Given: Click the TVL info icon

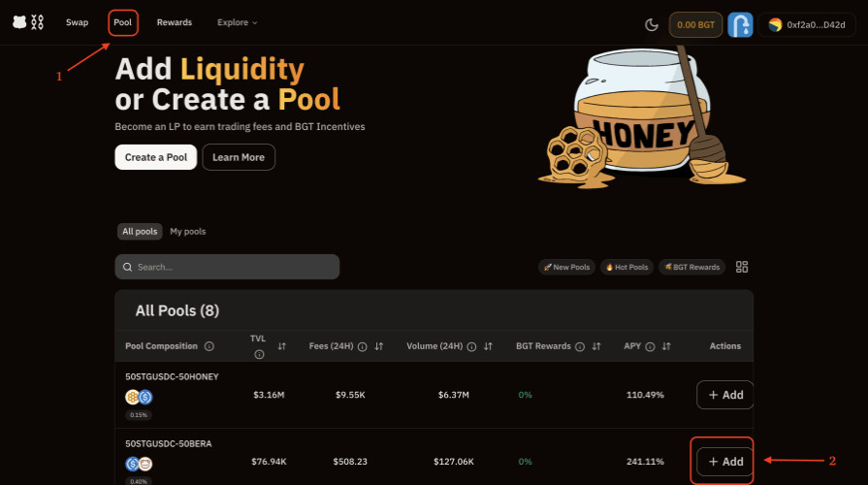Looking at the screenshot, I should point(259,355).
